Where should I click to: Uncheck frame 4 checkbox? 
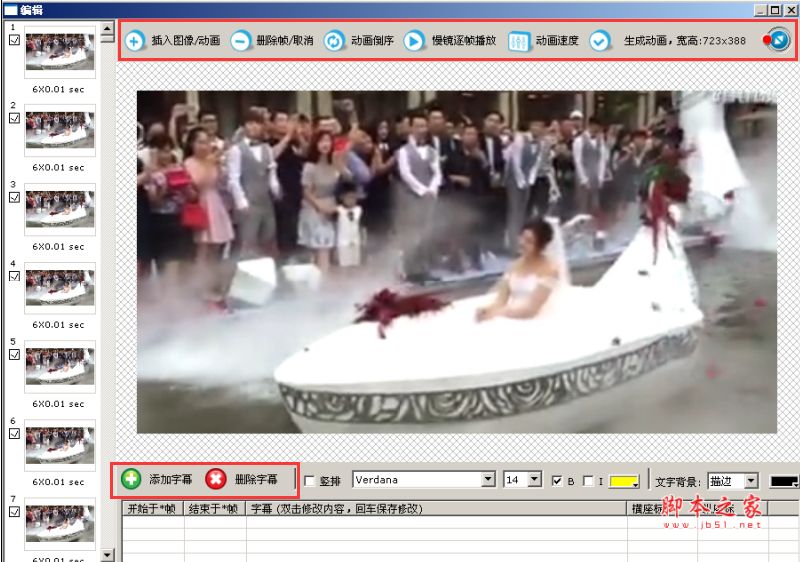pyautogui.click(x=14, y=276)
